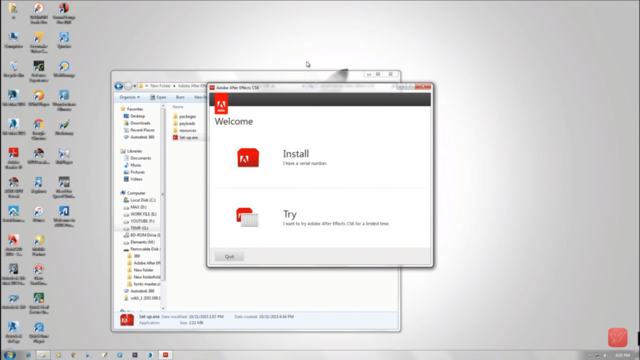Click New Folder in Explorer address path
Viewport: 640px width, 360px height.
(160, 86)
